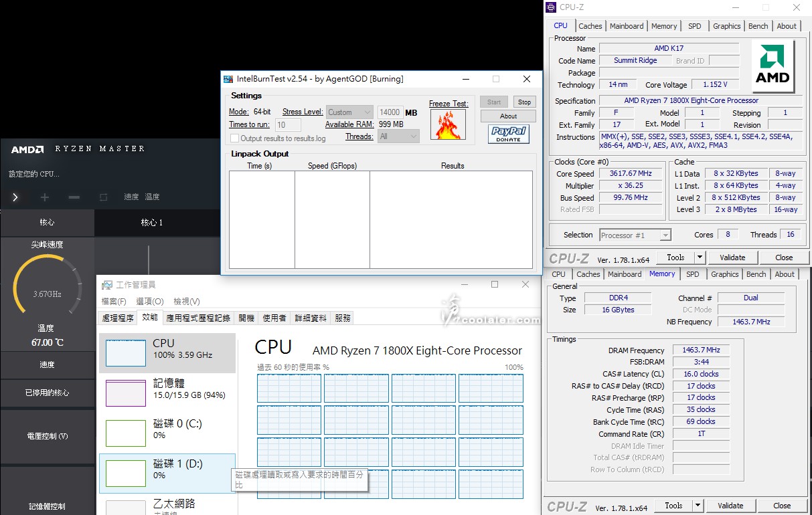This screenshot has height=515, width=812.
Task: Switch to Caches tab in upper CPU-Z
Action: [590, 26]
